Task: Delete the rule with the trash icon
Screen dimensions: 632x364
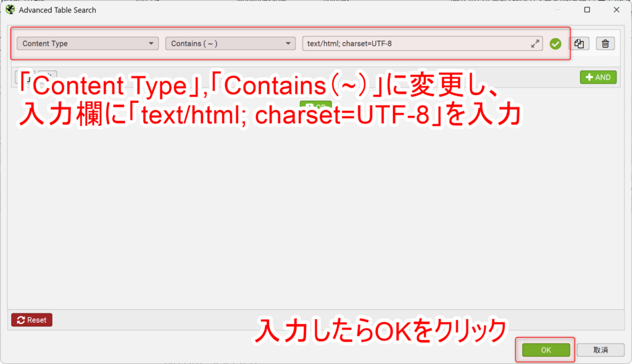Action: pyautogui.click(x=605, y=43)
